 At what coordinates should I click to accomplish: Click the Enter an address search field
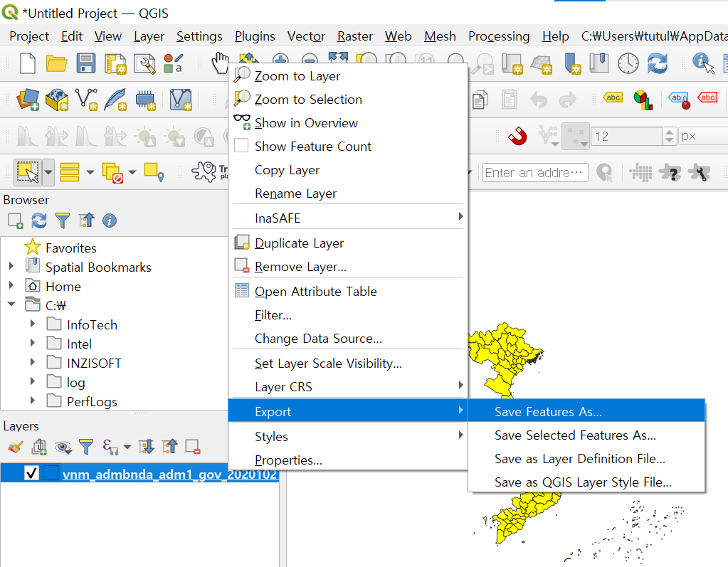[x=535, y=173]
